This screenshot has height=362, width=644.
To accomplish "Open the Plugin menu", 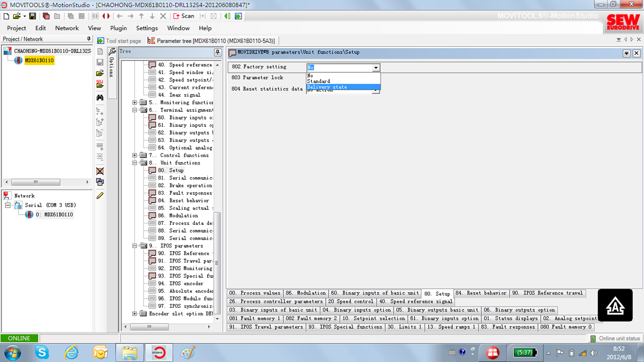I will click(x=118, y=28).
